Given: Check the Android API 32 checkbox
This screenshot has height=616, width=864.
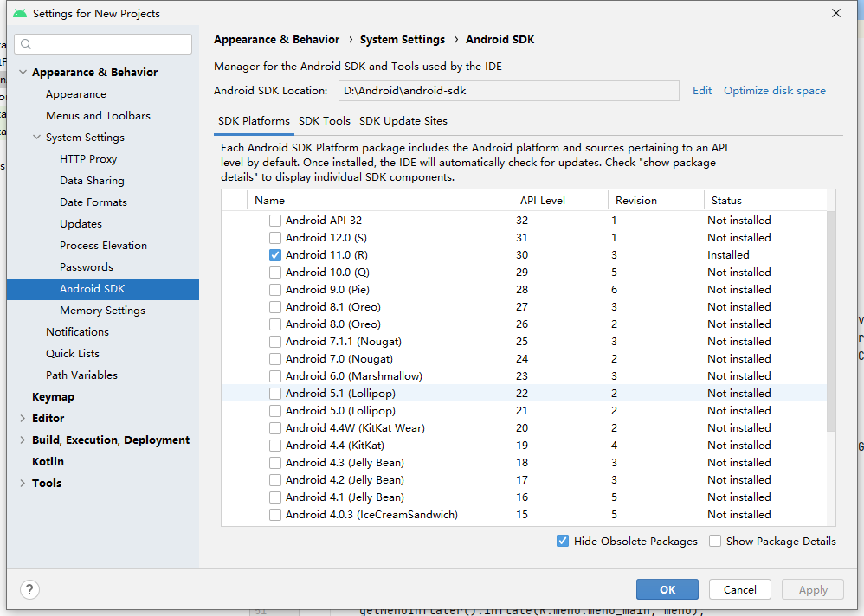Looking at the screenshot, I should pyautogui.click(x=275, y=221).
